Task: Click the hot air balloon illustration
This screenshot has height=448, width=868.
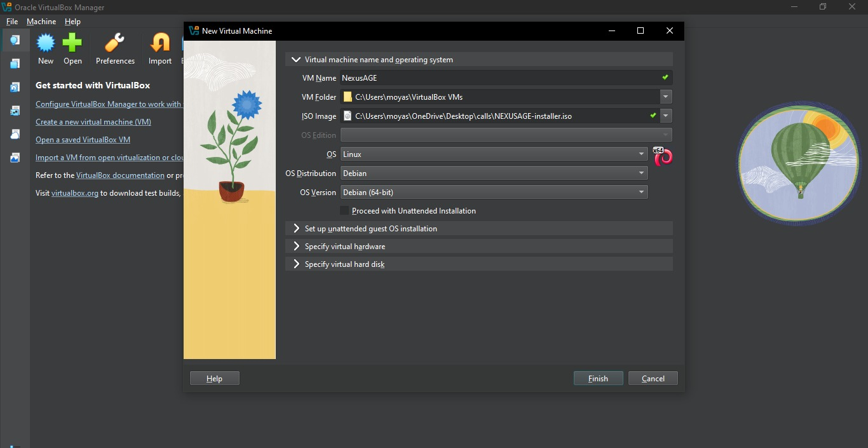Action: click(x=801, y=161)
